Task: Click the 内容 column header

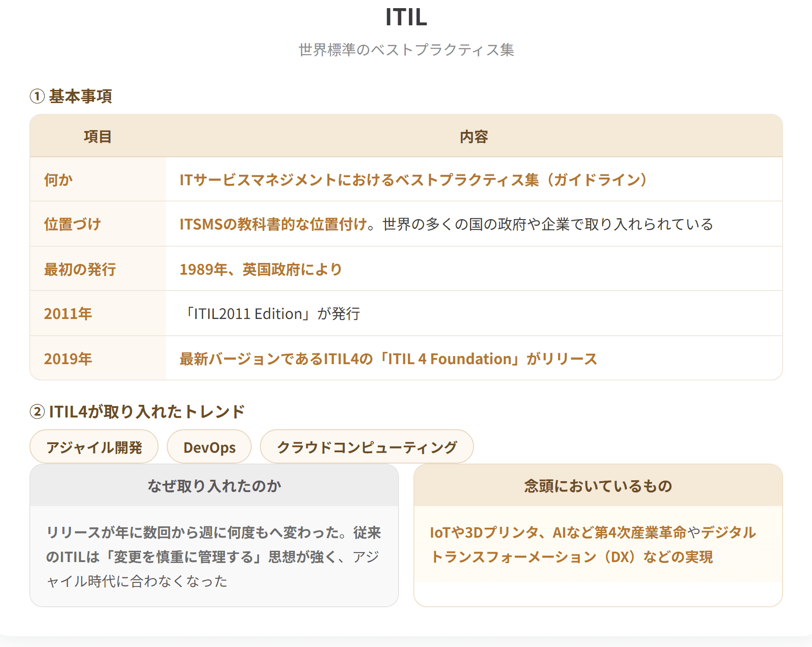Action: (x=474, y=136)
